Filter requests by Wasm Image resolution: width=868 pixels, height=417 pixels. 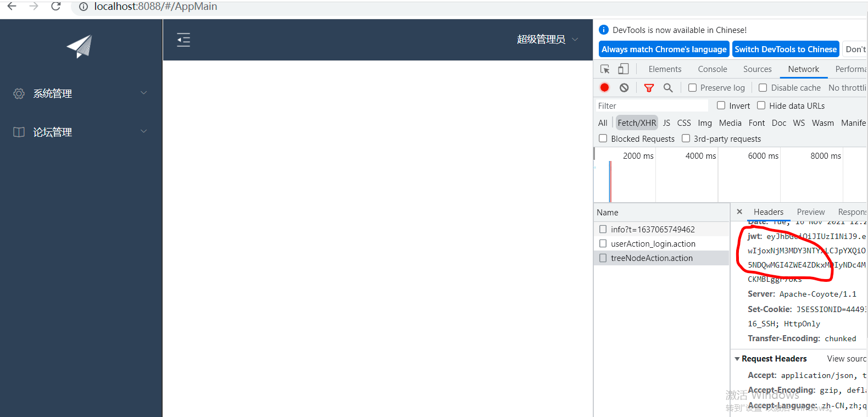823,123
